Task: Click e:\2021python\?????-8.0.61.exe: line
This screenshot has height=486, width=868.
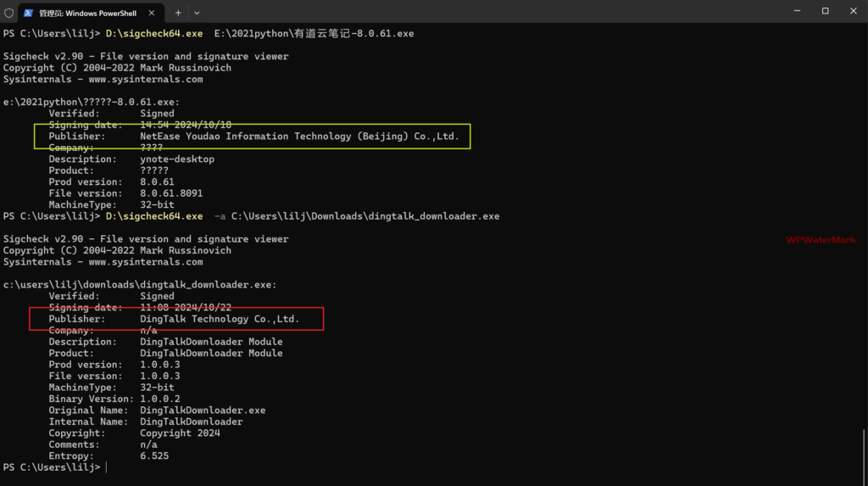Action: (92, 102)
